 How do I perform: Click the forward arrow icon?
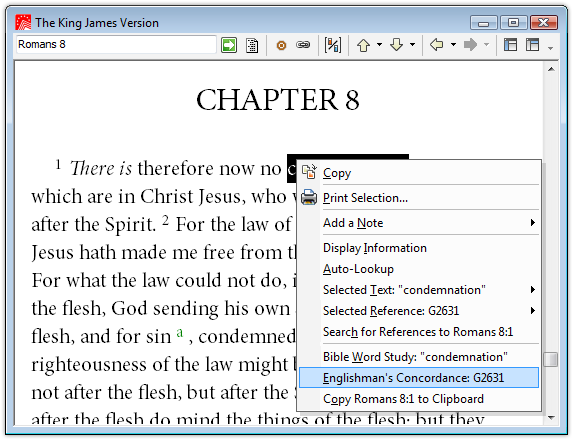point(470,45)
